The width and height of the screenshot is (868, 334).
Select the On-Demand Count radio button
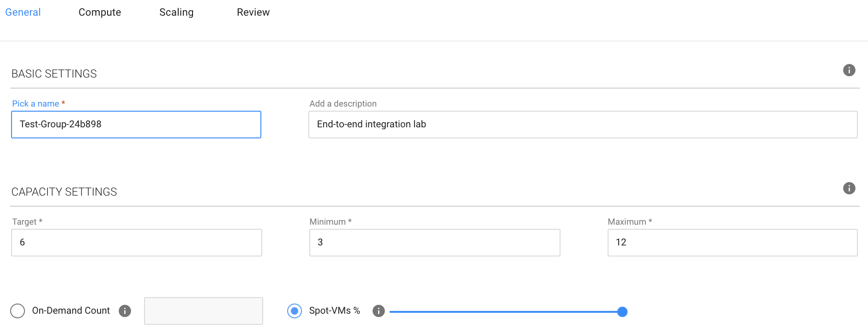18,311
